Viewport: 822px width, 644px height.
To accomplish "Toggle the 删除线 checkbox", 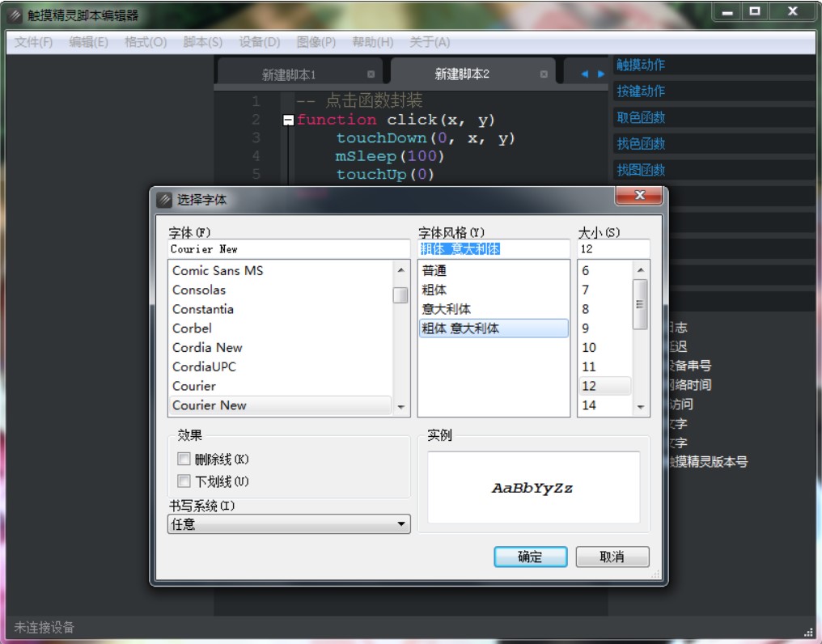I will pyautogui.click(x=184, y=459).
